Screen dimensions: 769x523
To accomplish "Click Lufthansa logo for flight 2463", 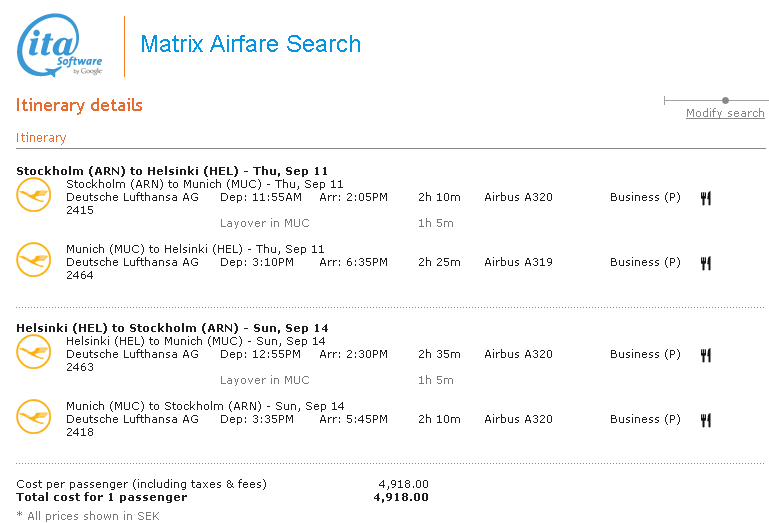I will 33,352.
